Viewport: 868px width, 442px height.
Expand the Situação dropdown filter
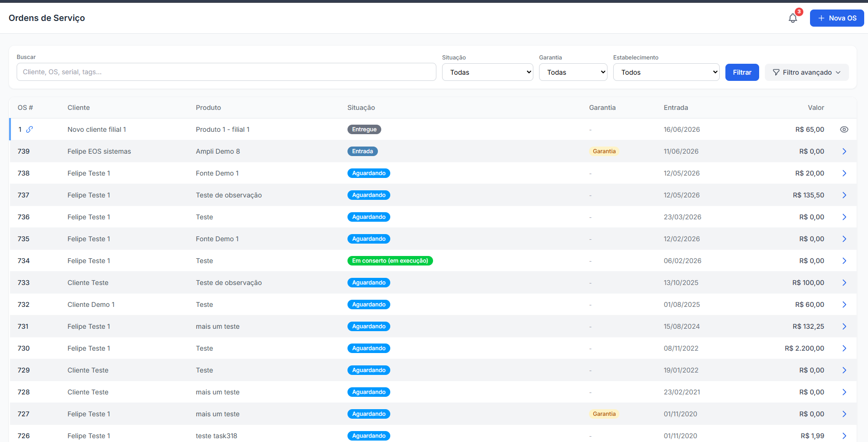pos(487,72)
